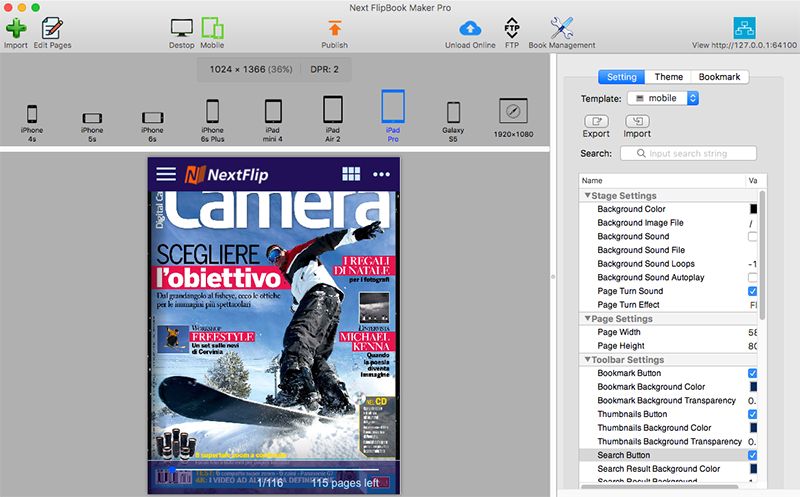
Task: Select the Thumbnails Background Transparency row
Action: coord(668,441)
